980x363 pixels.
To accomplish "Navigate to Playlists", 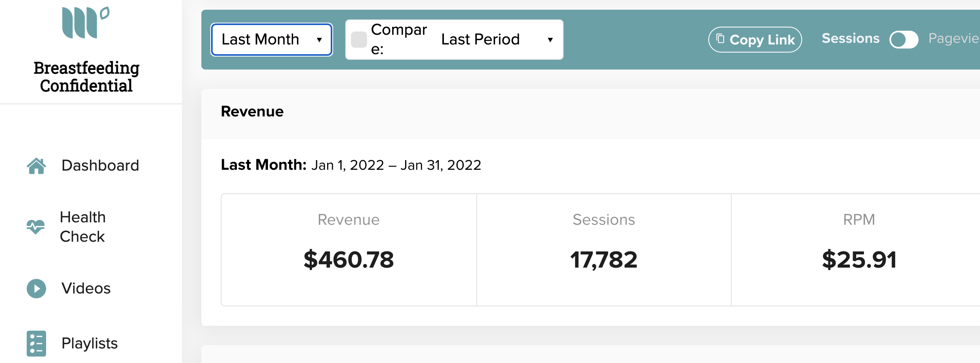I will click(89, 344).
